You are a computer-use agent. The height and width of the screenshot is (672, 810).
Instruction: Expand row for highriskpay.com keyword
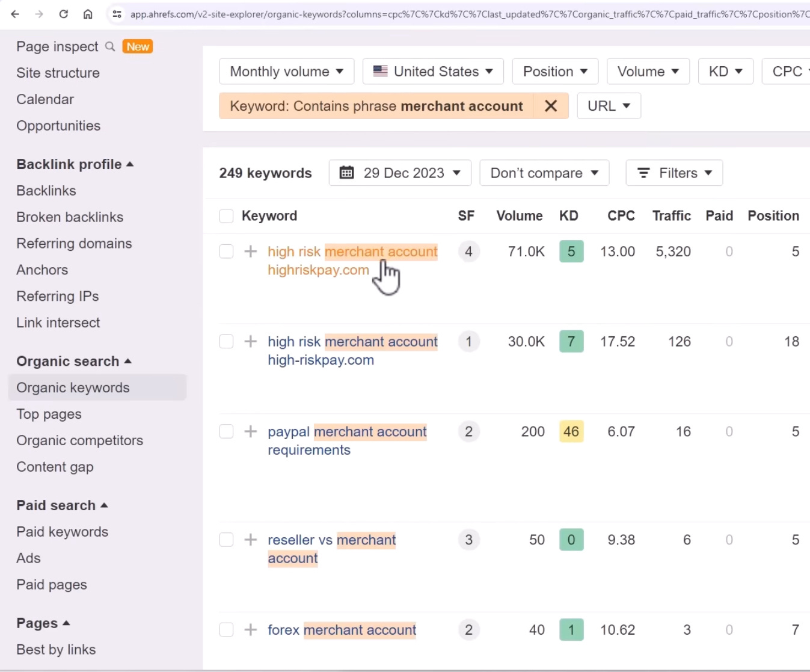click(x=251, y=251)
